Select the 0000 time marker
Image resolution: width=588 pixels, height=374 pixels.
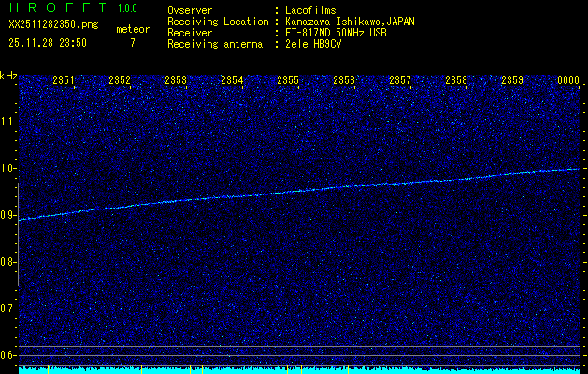568,80
